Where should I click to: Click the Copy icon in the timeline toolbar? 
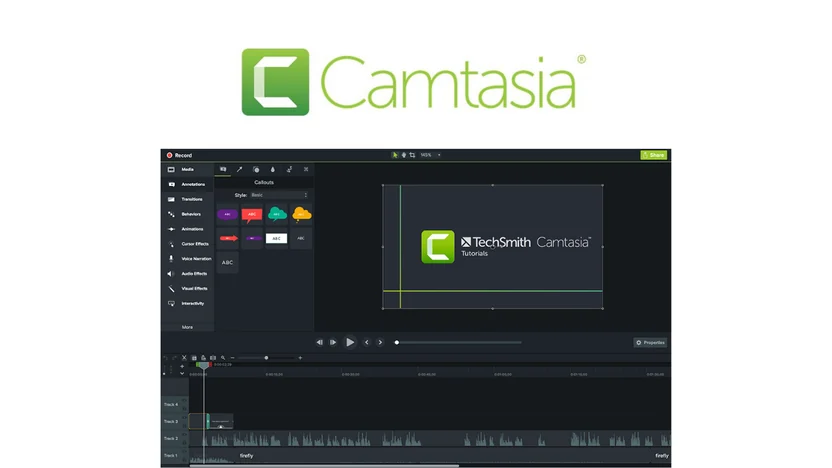194,358
